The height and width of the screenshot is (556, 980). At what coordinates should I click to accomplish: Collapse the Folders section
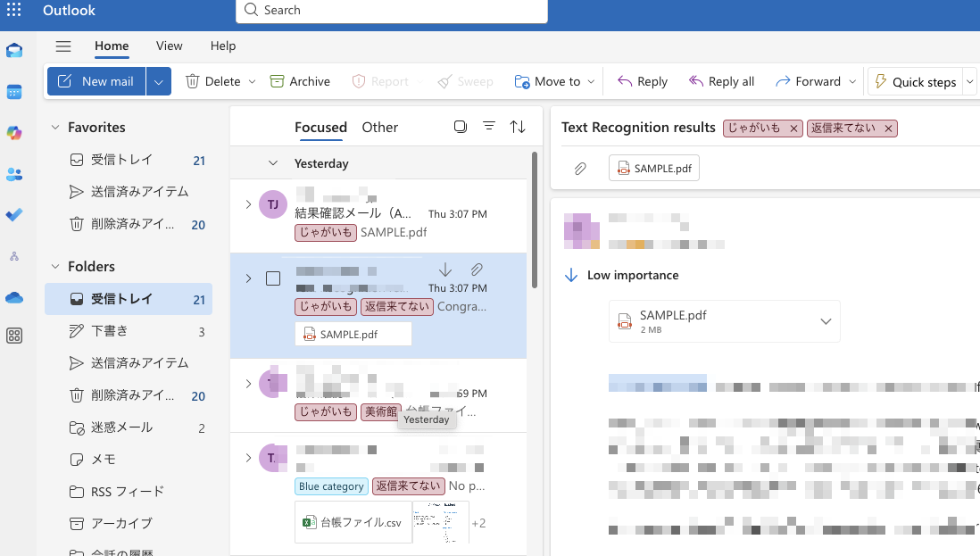55,267
